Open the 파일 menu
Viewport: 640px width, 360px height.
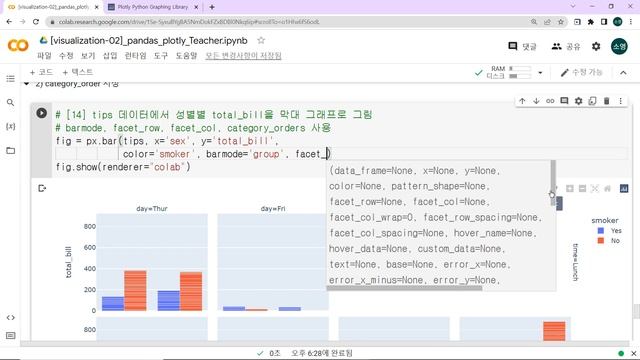click(x=44, y=56)
